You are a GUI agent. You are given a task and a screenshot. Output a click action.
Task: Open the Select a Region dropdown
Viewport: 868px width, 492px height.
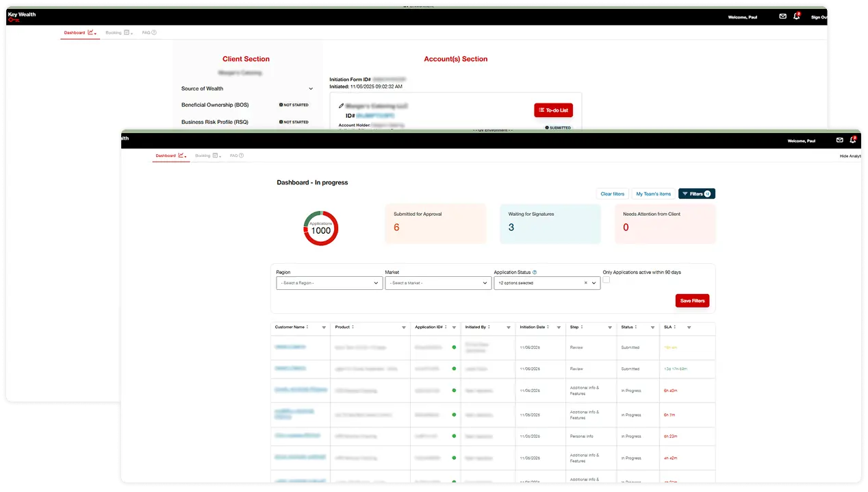[x=329, y=282]
